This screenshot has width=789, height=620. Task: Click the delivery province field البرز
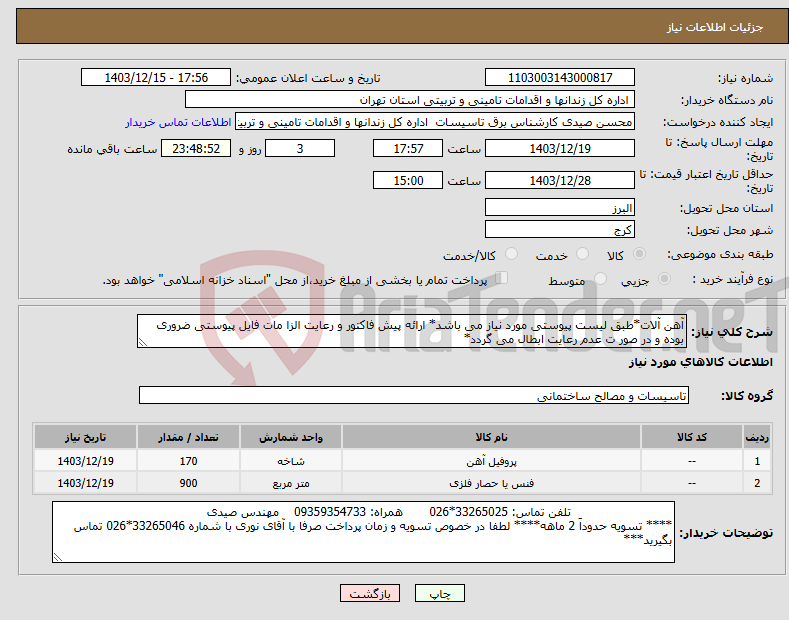560,207
